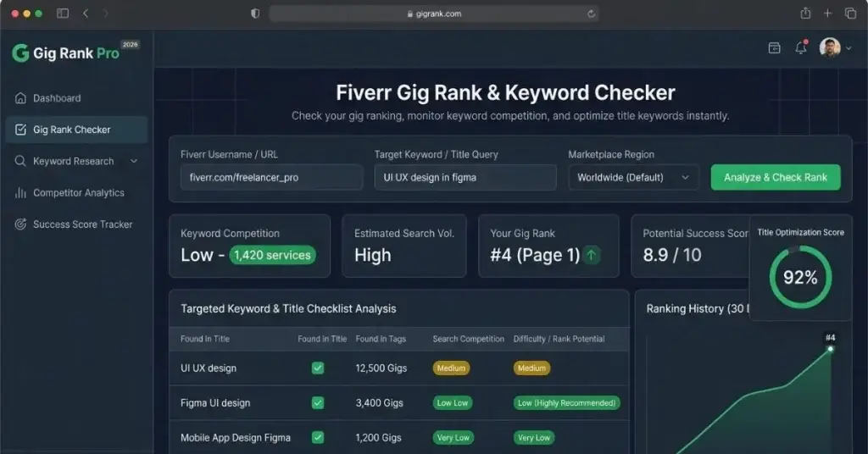868x454 pixels.
Task: Click the Analyze & Check Rank button
Action: pyautogui.click(x=776, y=178)
